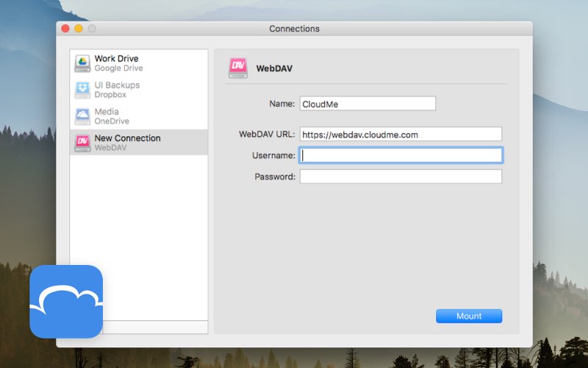
Task: Click the Google Drive icon beside Work Drive
Action: coord(82,63)
